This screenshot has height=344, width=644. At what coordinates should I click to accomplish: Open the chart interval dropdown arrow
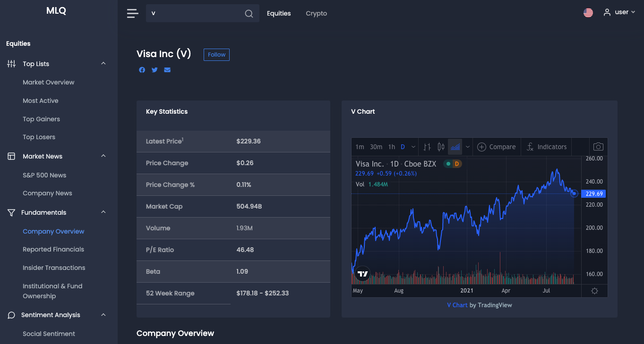tap(413, 147)
